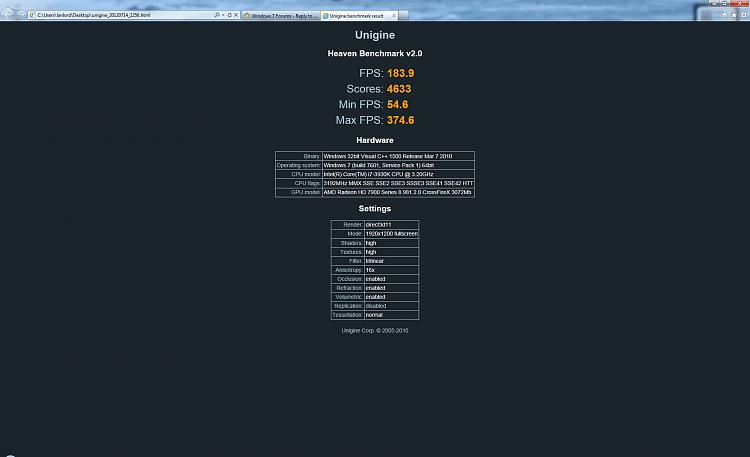Click the CPU flags value 3192MHz MMX SSE
Screen dimensions: 750x457
[x=398, y=183]
